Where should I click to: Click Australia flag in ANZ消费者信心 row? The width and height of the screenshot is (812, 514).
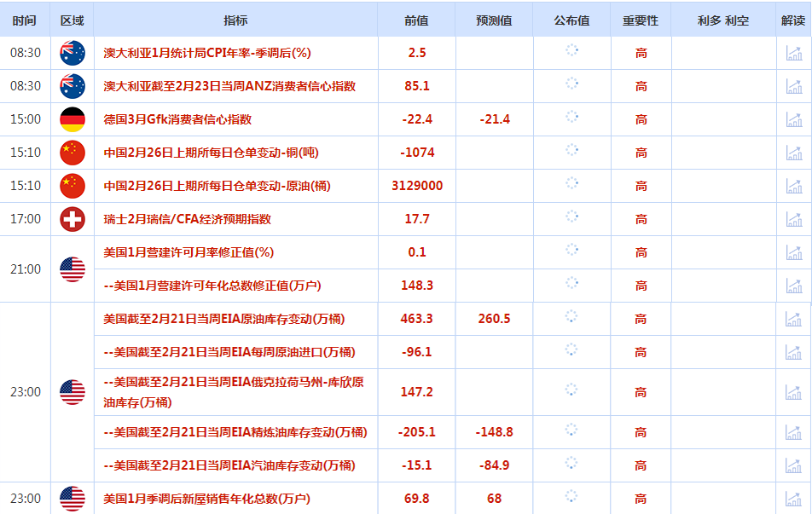click(72, 86)
